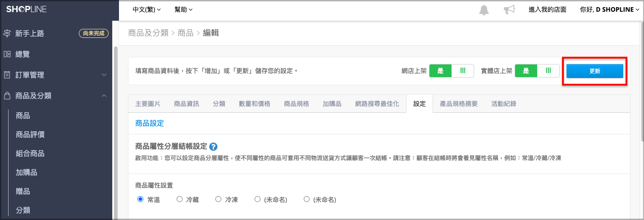The height and width of the screenshot is (220, 644).
Task: Switch to the 分類 tab
Action: [x=219, y=104]
